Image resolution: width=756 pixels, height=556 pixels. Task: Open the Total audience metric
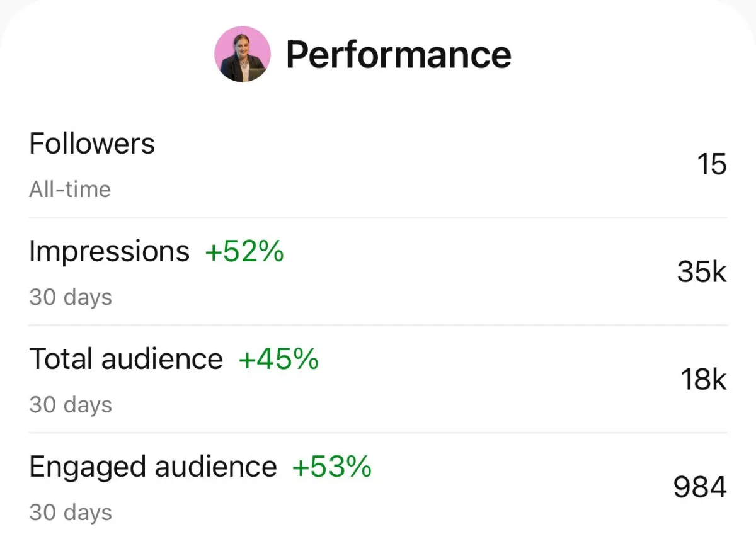tap(378, 379)
